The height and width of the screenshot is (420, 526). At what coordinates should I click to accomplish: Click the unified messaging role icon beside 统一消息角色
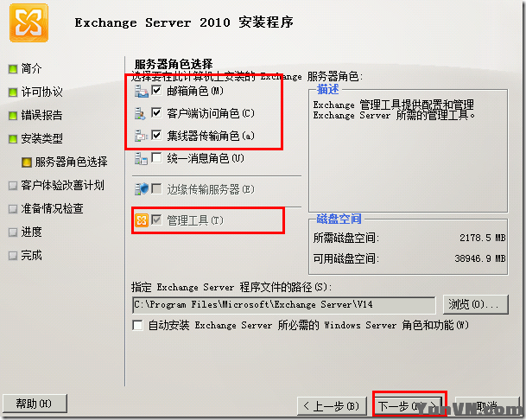(x=142, y=158)
